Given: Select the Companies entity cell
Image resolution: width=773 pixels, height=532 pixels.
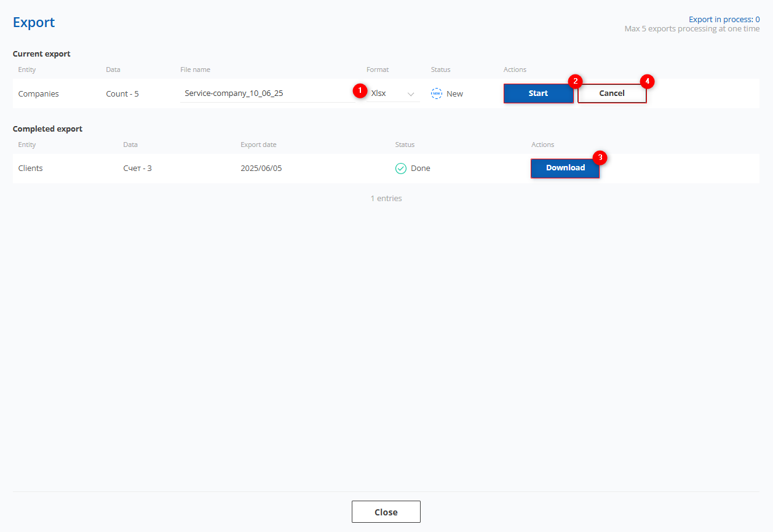Looking at the screenshot, I should [38, 94].
